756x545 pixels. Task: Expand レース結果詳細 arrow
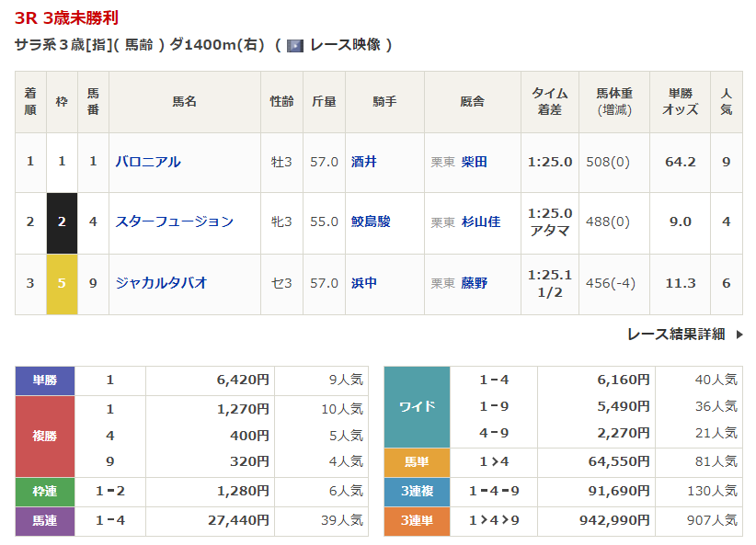tap(739, 335)
